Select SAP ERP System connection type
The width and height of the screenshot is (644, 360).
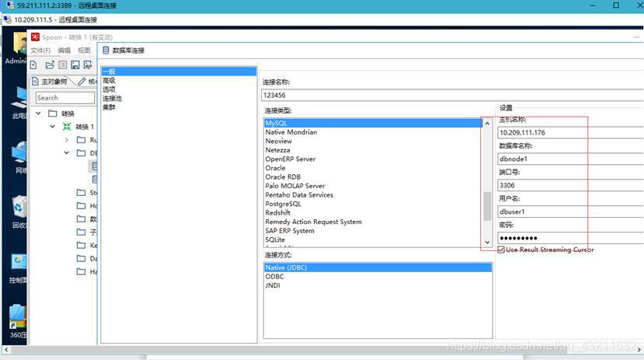pyautogui.click(x=373, y=231)
